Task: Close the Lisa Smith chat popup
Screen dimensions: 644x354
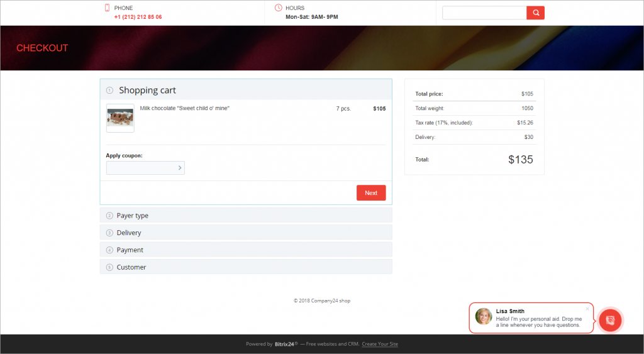Action: [587, 309]
